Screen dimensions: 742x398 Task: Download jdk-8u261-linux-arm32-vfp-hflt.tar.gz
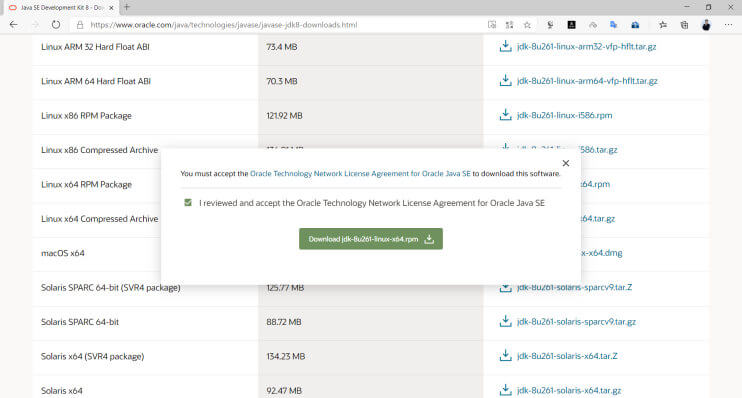click(586, 46)
